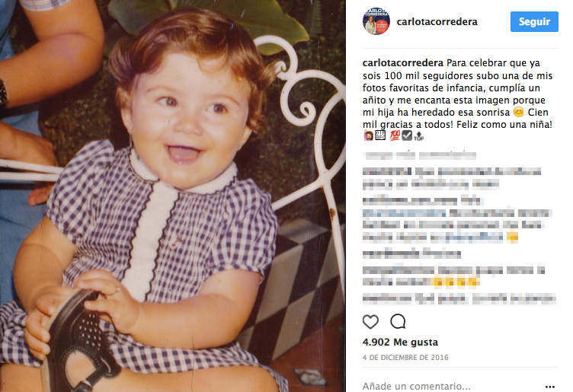Follow the account with the Seguir button

pyautogui.click(x=534, y=21)
